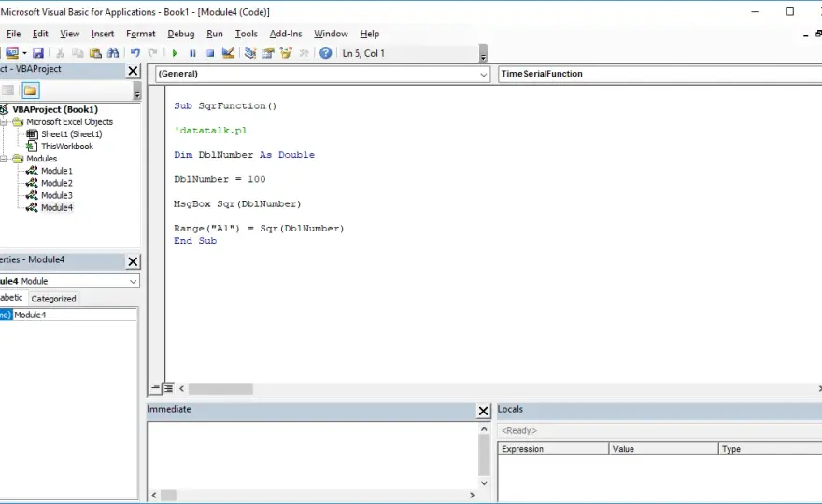This screenshot has height=504, width=822.
Task: Open the (General) object dropdown
Action: click(322, 74)
